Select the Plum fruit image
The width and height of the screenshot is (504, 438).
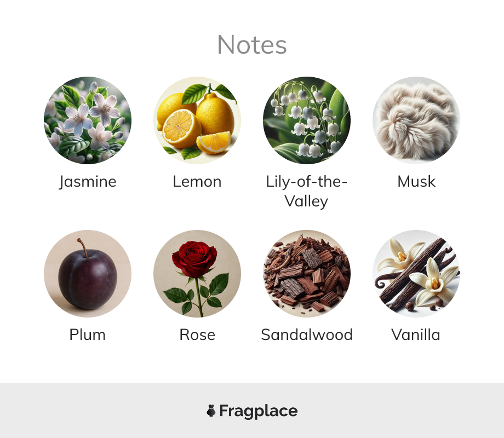(x=88, y=273)
